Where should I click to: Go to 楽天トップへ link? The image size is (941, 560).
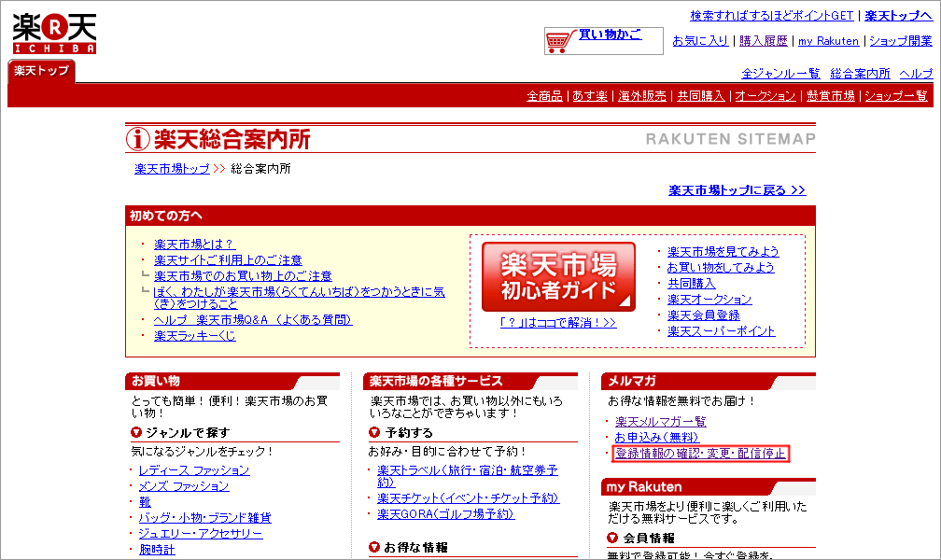pos(898,16)
